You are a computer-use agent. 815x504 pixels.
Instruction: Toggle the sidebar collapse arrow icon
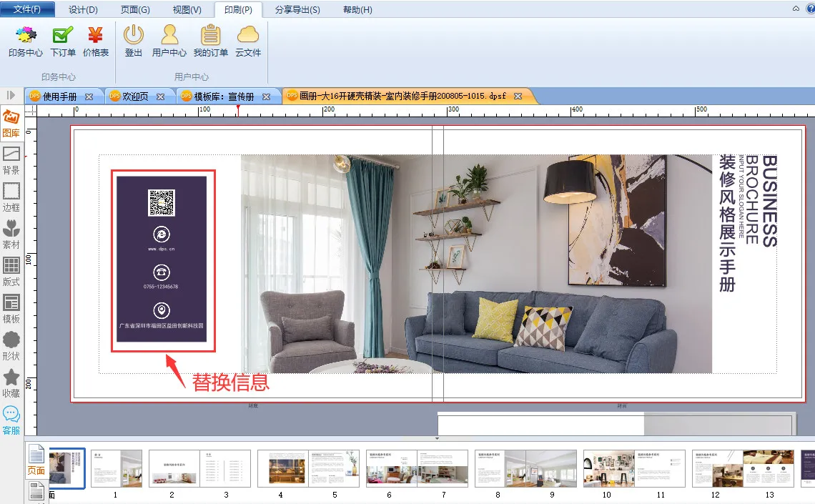coord(11,95)
